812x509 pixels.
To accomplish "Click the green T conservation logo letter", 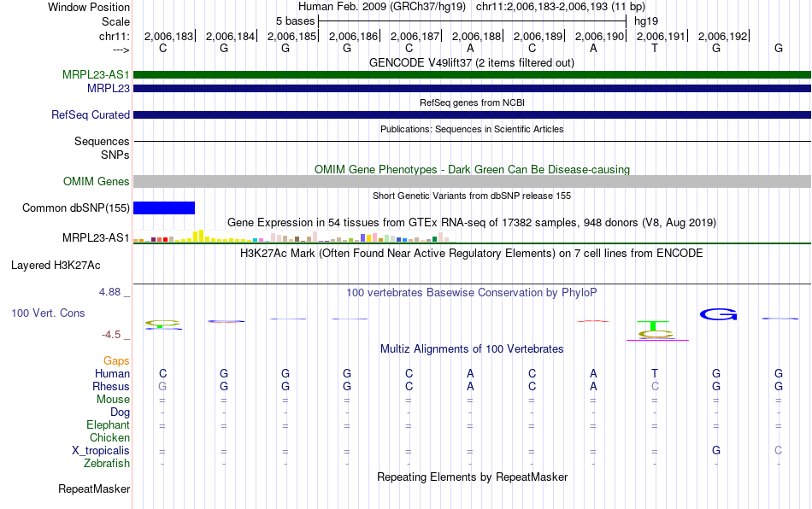I will pyautogui.click(x=654, y=326).
